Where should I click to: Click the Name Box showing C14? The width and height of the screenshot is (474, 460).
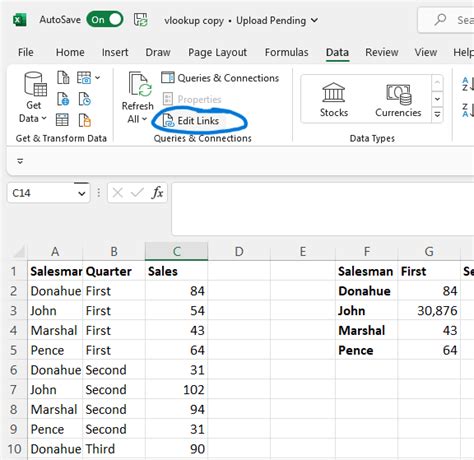pos(41,193)
